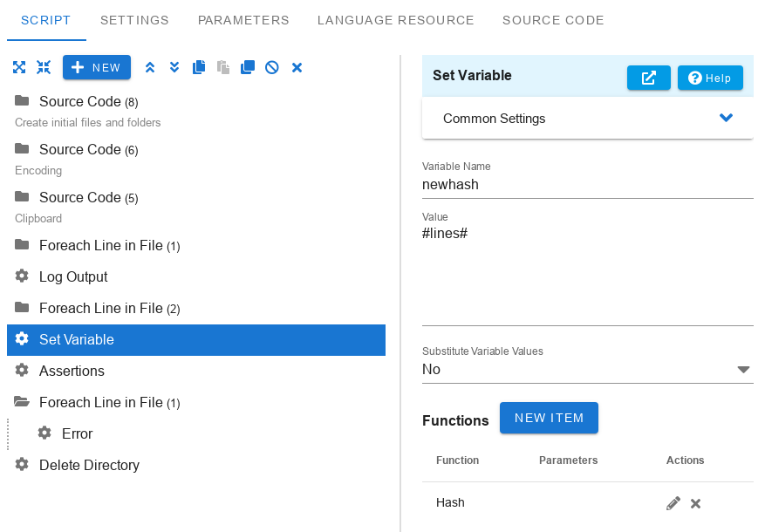Click the collapse all tree icon
765x532 pixels.
[x=44, y=67]
